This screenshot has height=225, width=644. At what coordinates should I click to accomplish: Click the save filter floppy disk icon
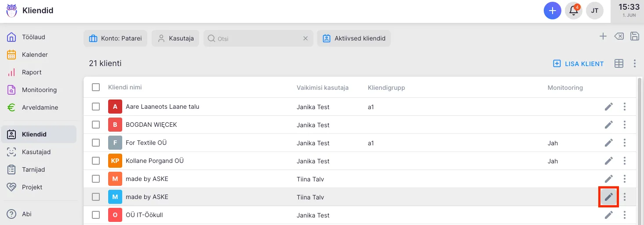click(634, 37)
